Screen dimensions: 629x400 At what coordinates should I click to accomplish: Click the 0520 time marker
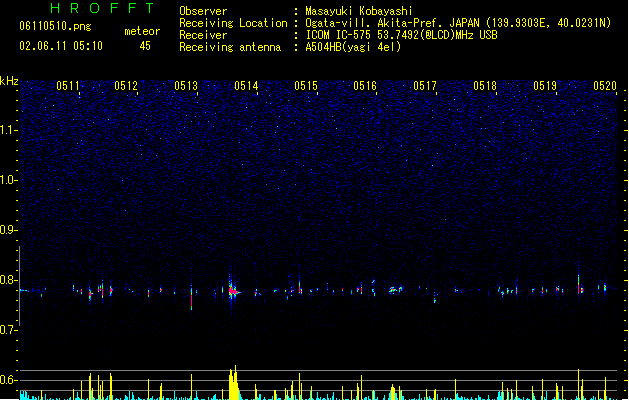(605, 86)
